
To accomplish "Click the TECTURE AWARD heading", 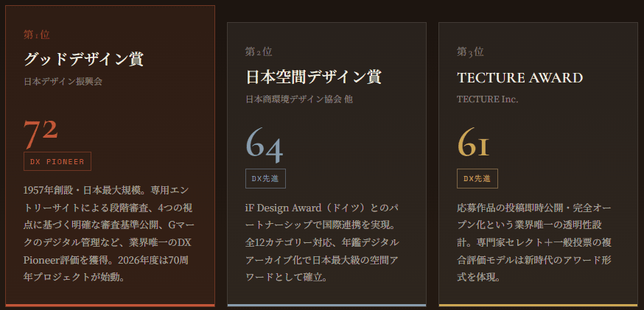I will 520,77.
